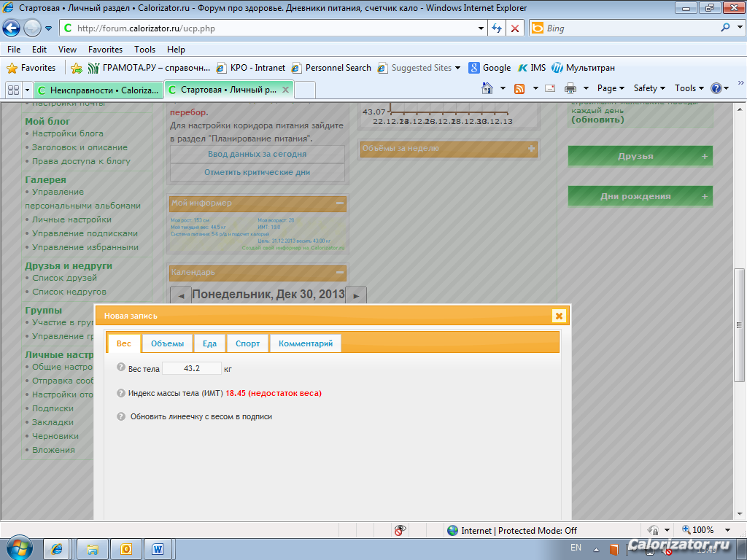Switch to the Еда tab
Screen dimensions: 747x560
(x=209, y=343)
